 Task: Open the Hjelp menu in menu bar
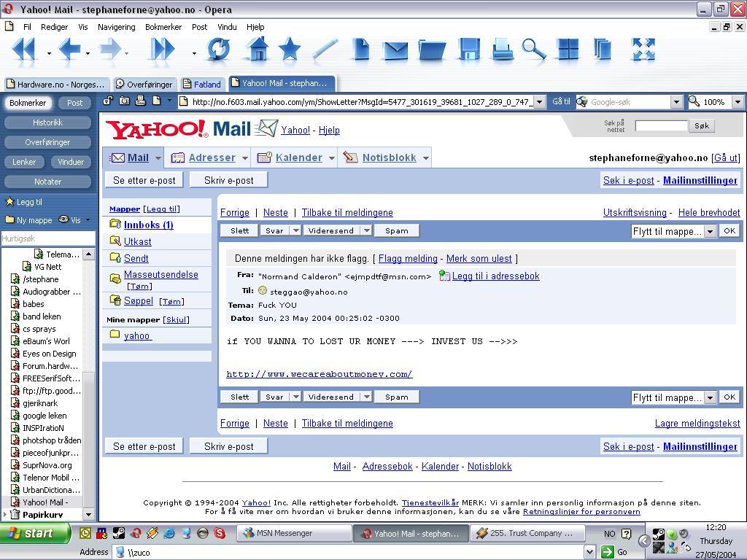point(255,27)
